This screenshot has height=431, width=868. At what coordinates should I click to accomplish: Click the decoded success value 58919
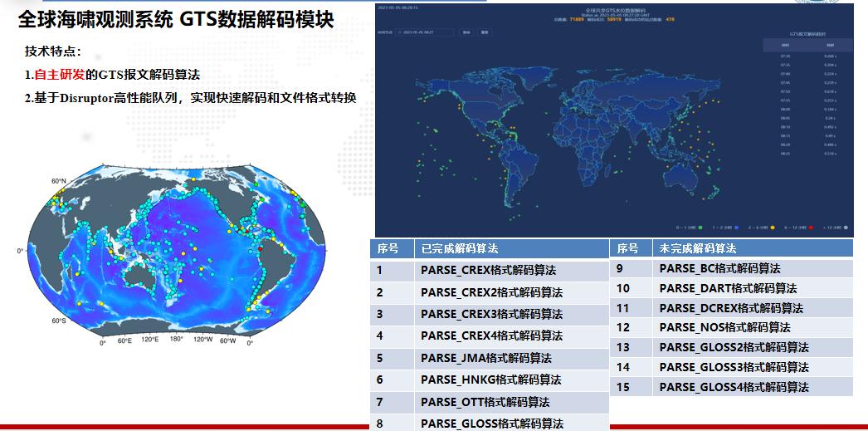point(614,19)
